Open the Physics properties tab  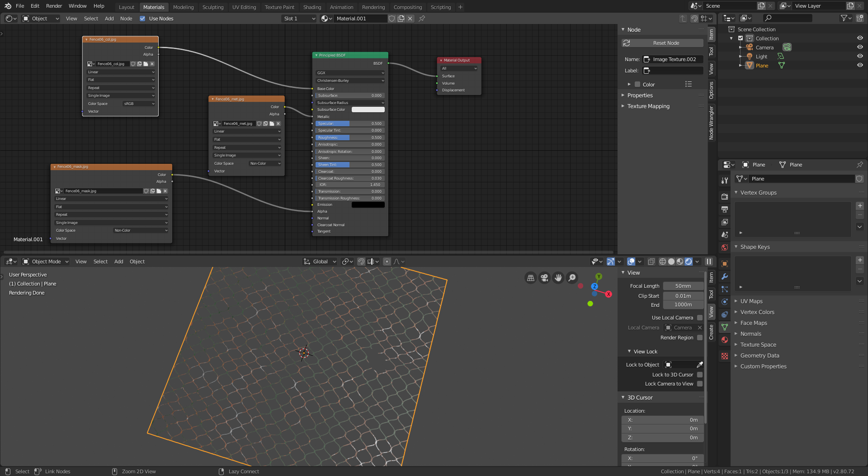pos(725,302)
